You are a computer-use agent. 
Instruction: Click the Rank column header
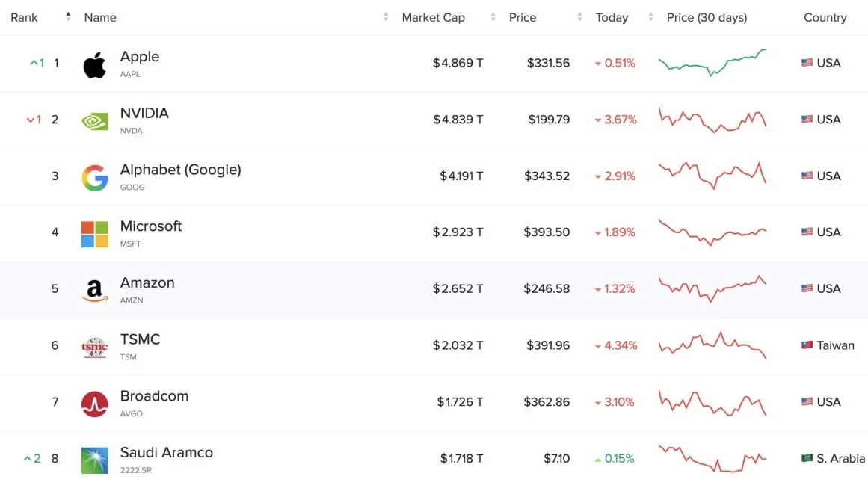(x=24, y=18)
